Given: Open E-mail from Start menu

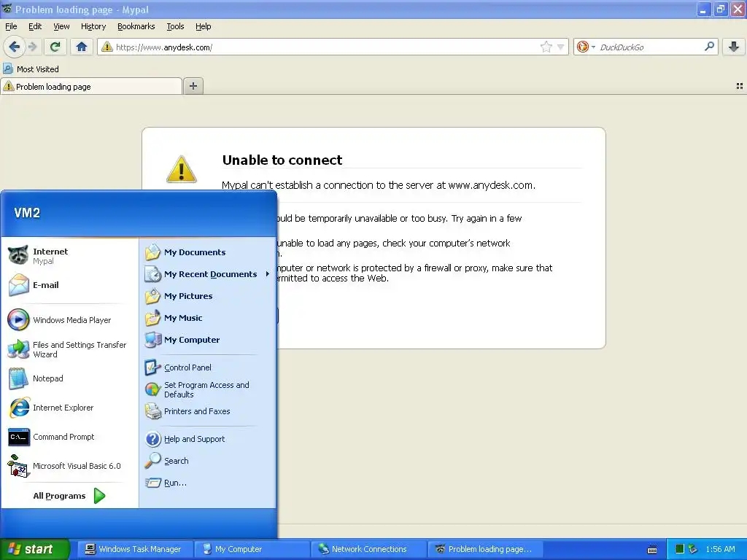Looking at the screenshot, I should click(70, 285).
